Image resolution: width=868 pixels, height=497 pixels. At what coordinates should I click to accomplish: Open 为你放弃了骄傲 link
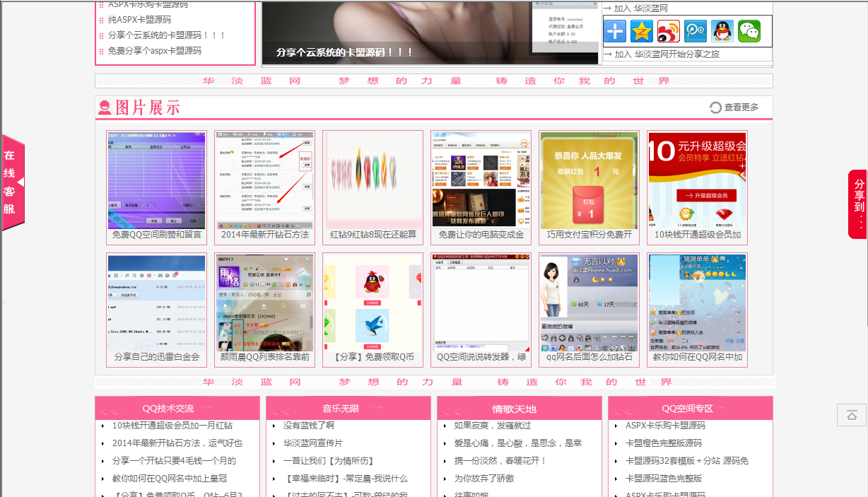484,478
